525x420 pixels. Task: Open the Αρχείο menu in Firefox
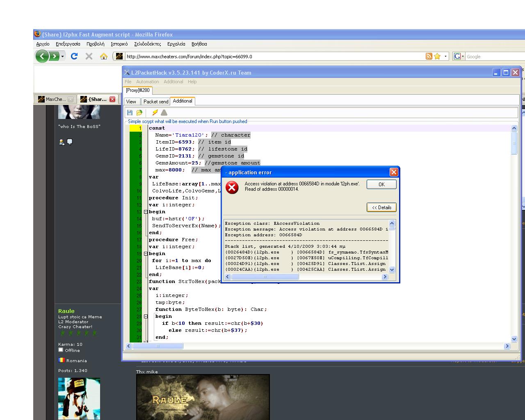[43, 44]
